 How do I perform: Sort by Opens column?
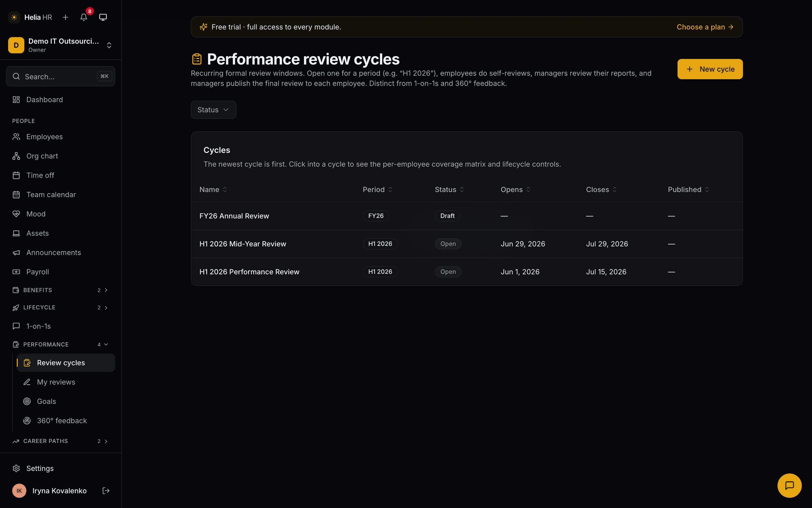(x=515, y=189)
